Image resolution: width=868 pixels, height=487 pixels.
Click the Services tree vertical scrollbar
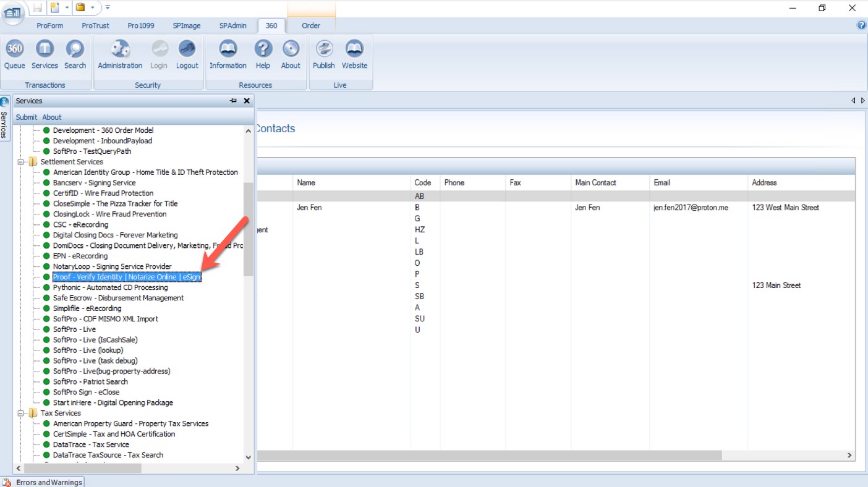pyautogui.click(x=249, y=229)
